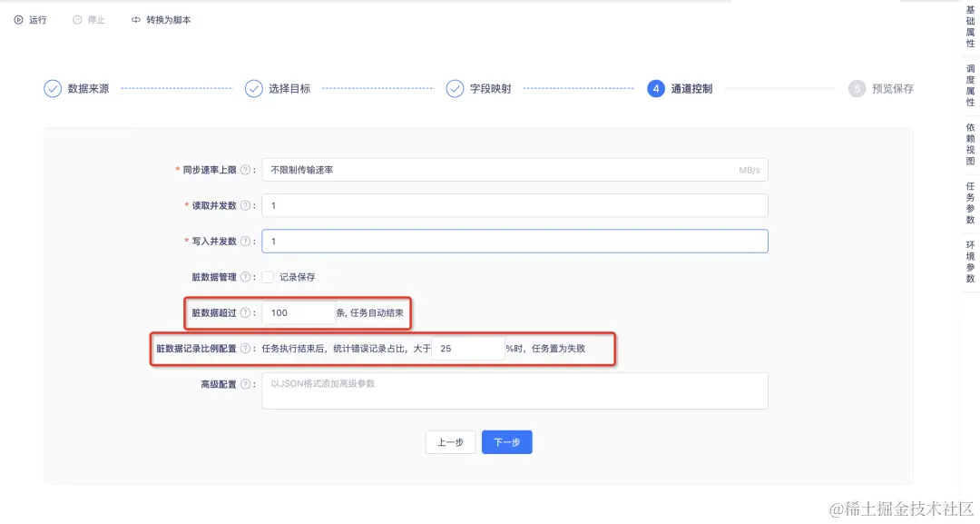Viewport: 980px width, 524px height.
Task: Click the help icon beside 脏数据记录比例配置
Action: point(246,349)
